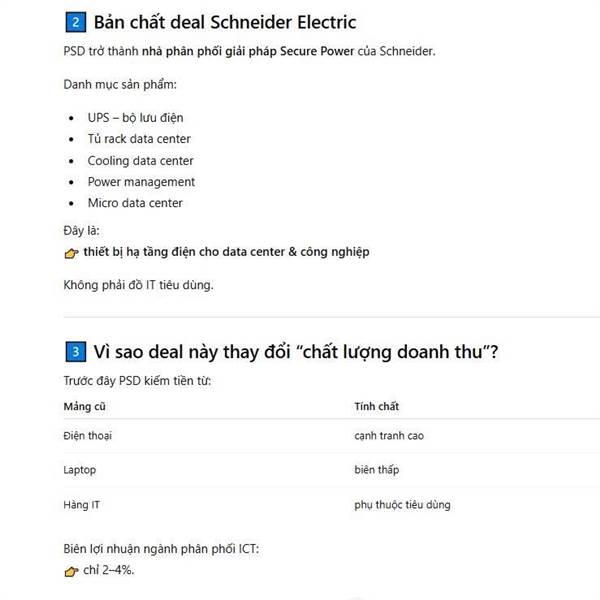
Task: Click the 'Cooling data center' list item
Action: 140,160
